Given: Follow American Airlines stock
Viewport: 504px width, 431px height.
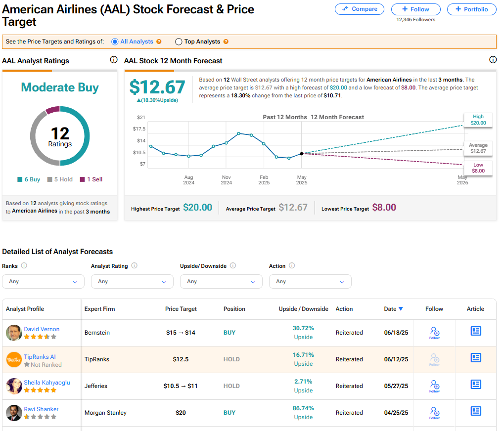Looking at the screenshot, I should point(415,9).
